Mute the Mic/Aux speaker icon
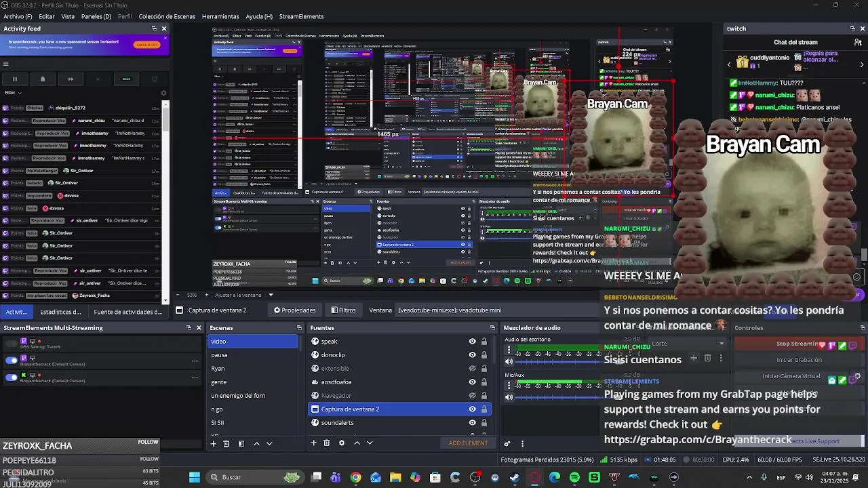Image resolution: width=868 pixels, height=488 pixels. pyautogui.click(x=509, y=397)
